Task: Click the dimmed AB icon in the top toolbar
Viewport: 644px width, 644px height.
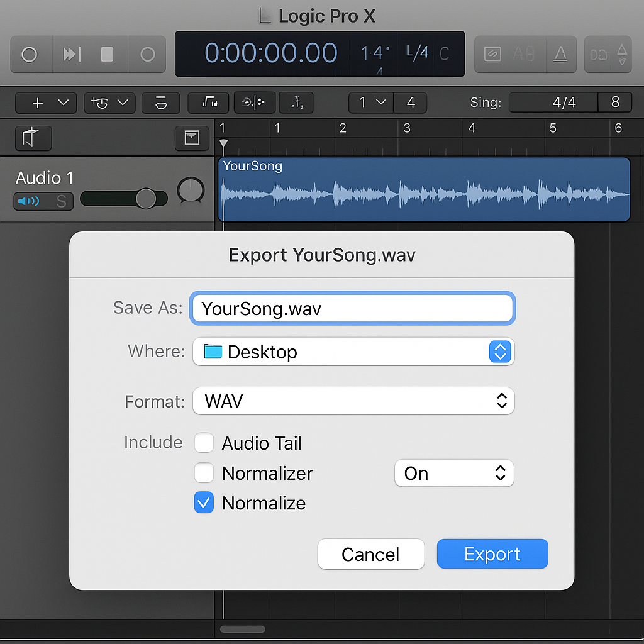Action: pyautogui.click(x=524, y=54)
